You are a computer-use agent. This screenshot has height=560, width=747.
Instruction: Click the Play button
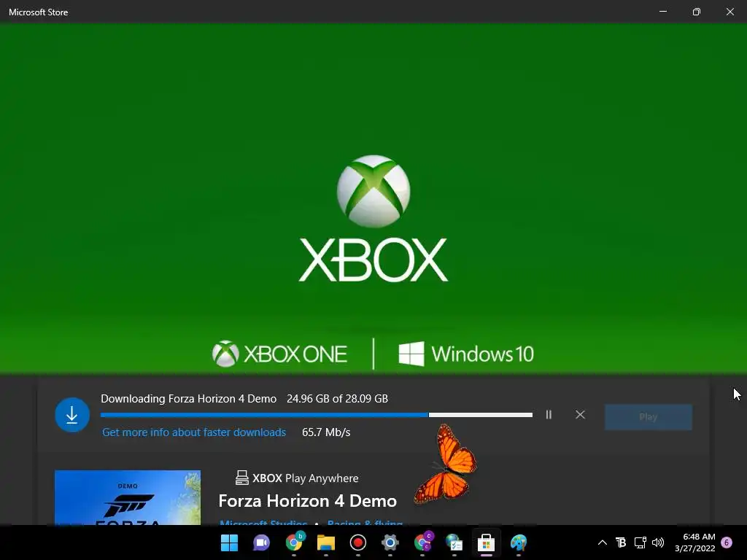648,416
